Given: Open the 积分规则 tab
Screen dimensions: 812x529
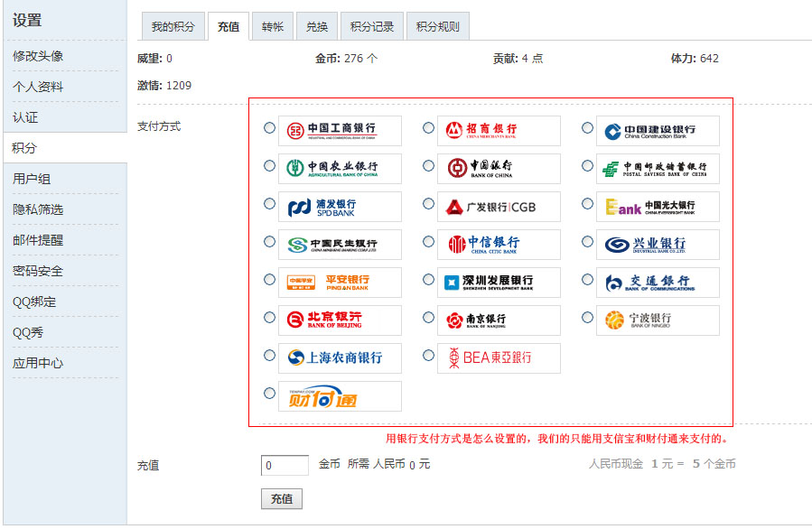Looking at the screenshot, I should click(438, 26).
